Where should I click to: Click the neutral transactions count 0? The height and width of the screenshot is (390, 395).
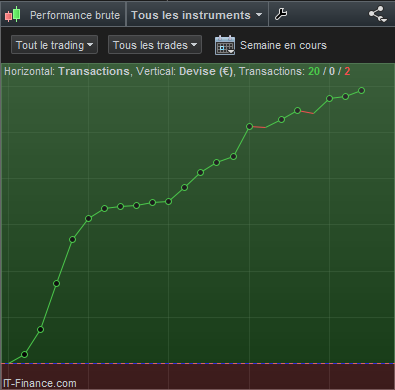[332, 71]
